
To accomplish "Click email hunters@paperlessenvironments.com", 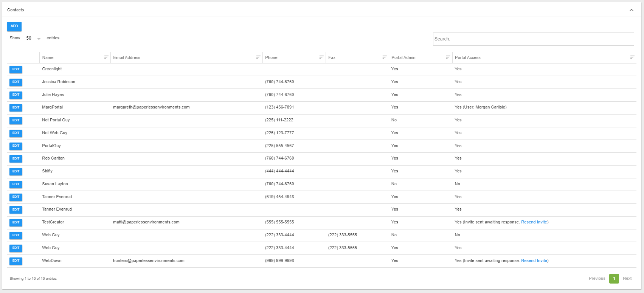I will pos(149,261).
